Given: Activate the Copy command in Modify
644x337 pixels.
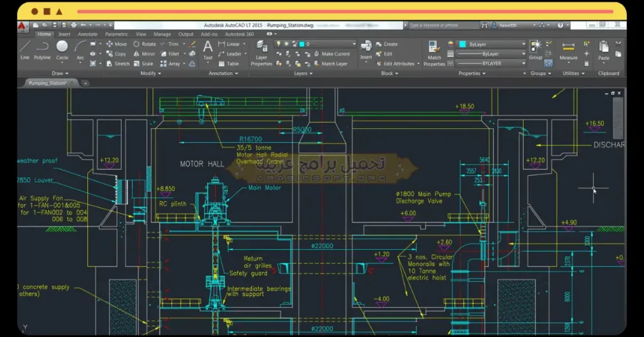Looking at the screenshot, I should point(116,54).
